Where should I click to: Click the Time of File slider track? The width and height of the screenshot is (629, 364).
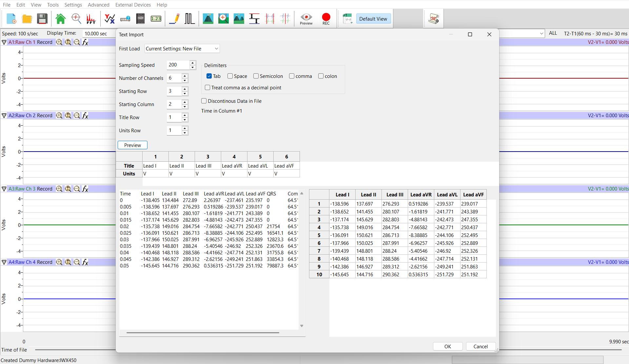coord(75,350)
